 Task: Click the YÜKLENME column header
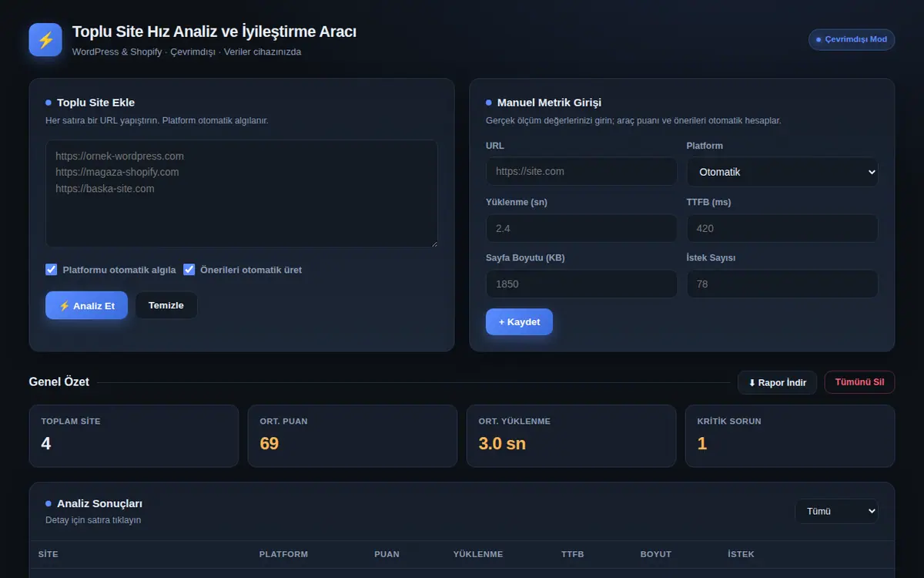pyautogui.click(x=478, y=554)
